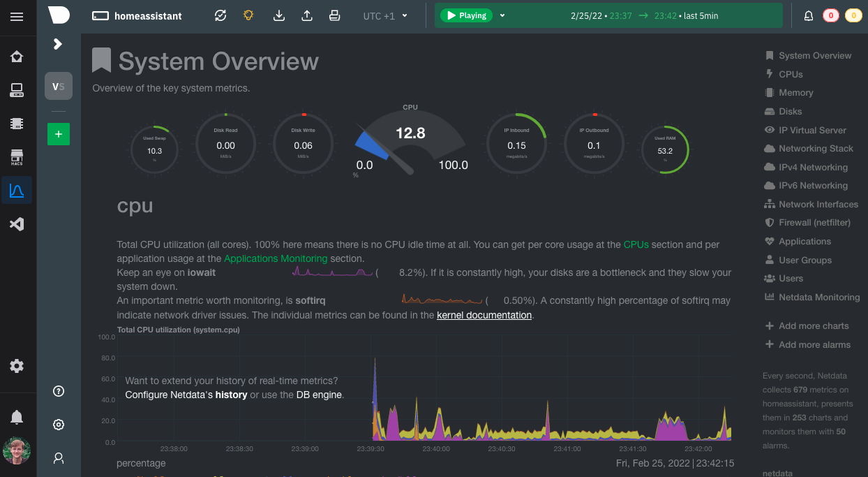Click the Netdata logo
The width and height of the screenshot is (868, 477).
coord(59,15)
